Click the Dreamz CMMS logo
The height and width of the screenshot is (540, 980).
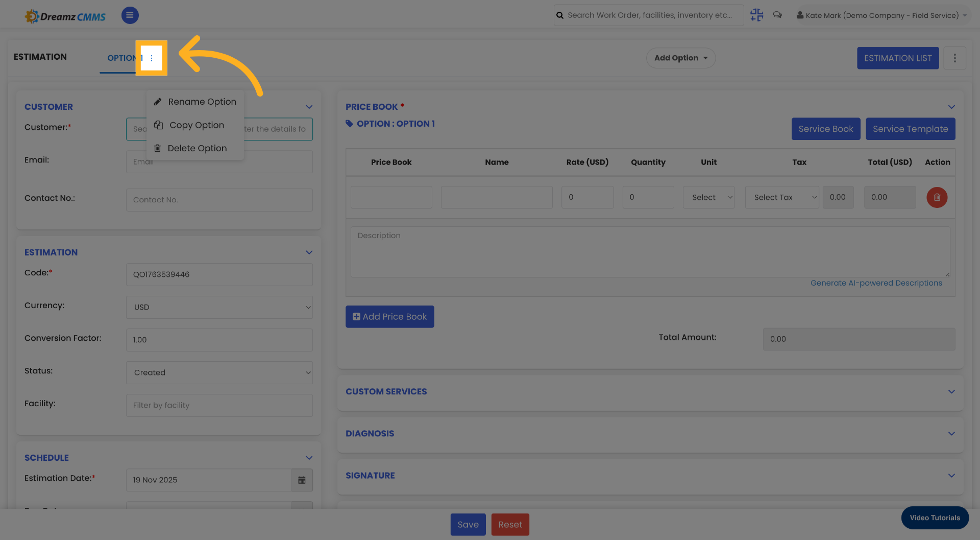(x=65, y=16)
